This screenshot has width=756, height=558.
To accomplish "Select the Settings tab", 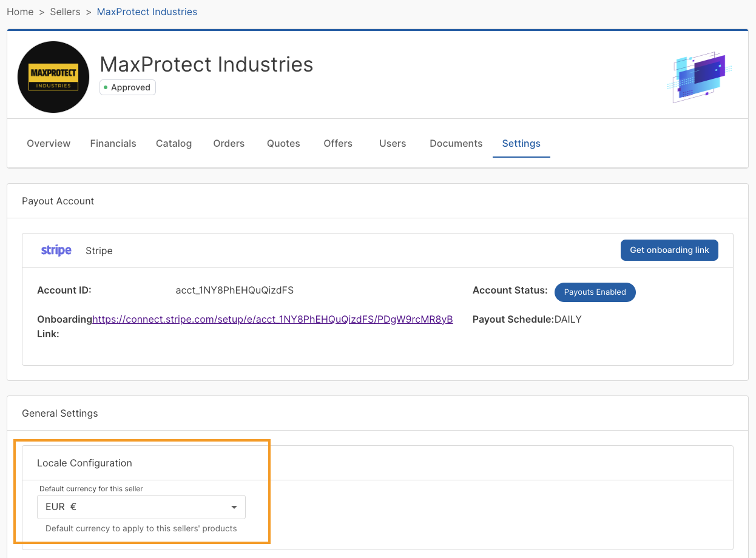I will (x=521, y=144).
